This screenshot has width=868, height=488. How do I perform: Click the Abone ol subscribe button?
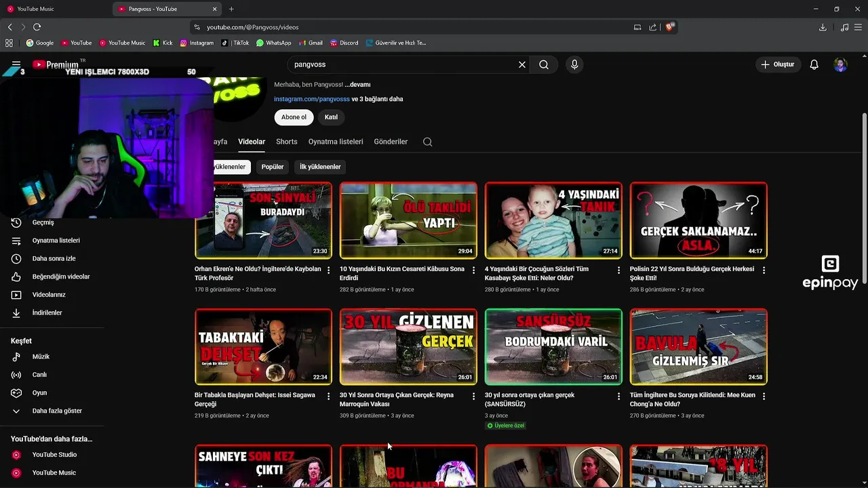(x=294, y=117)
